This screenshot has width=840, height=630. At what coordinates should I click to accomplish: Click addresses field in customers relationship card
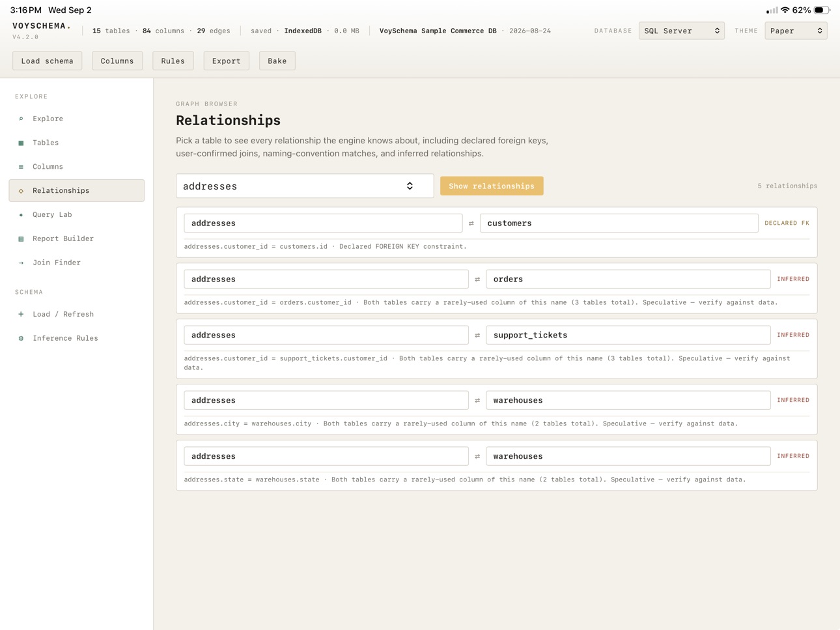pyautogui.click(x=323, y=223)
